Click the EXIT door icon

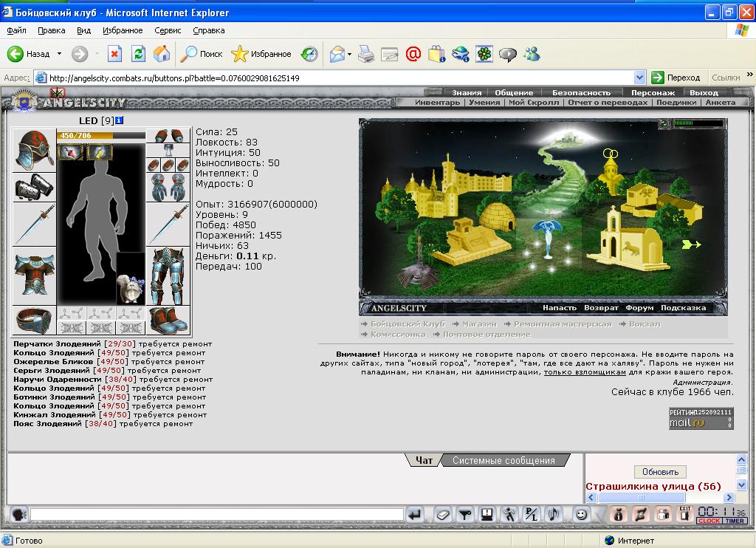684,514
